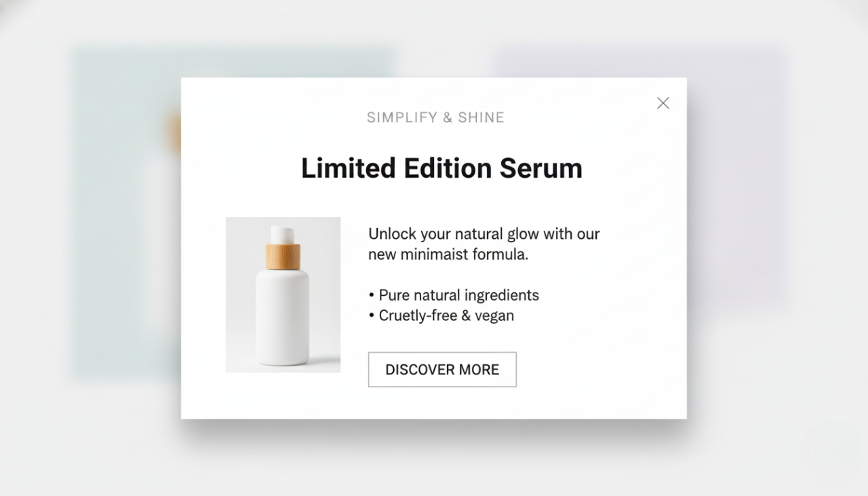Click the 'Unlock your natural glow' description text
Image resolution: width=868 pixels, height=496 pixels.
click(484, 244)
